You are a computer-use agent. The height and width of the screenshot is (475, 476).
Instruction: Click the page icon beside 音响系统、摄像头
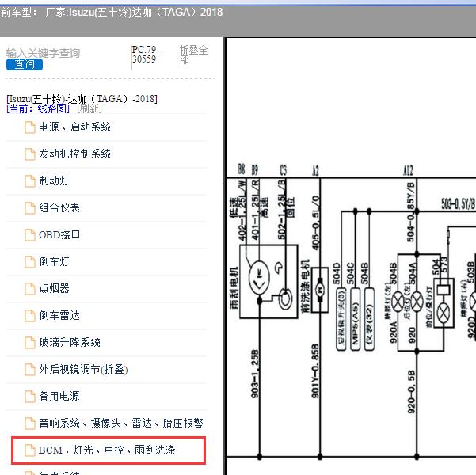30,424
